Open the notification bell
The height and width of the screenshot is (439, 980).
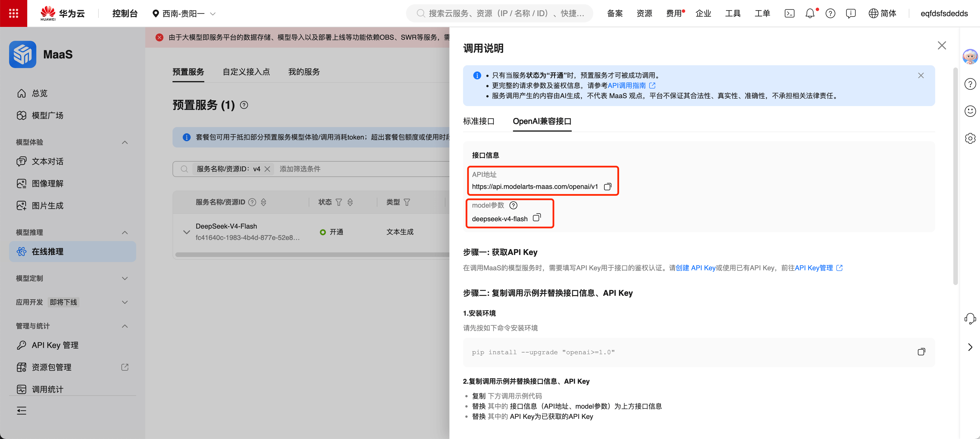coord(810,14)
